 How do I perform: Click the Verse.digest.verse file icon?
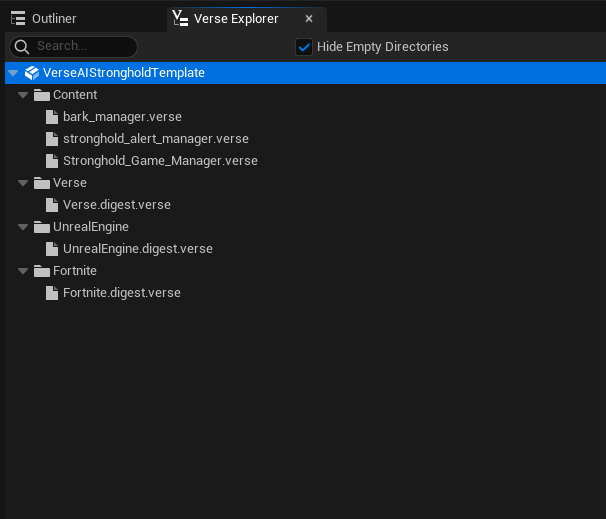click(x=52, y=205)
